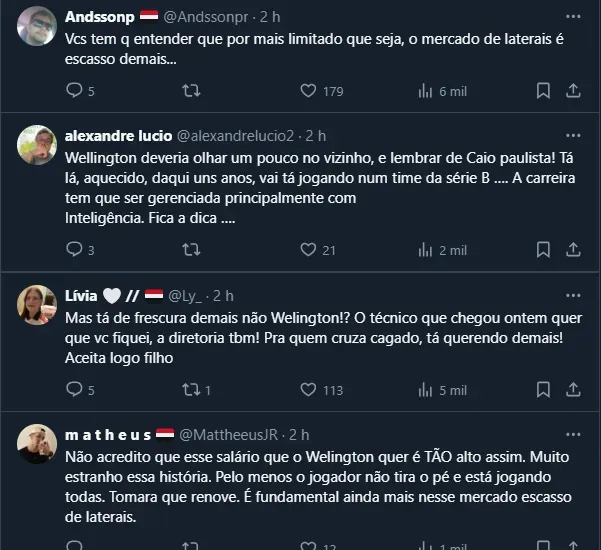Open more options on matheus's tweet
This screenshot has height=550, width=601.
[572, 435]
